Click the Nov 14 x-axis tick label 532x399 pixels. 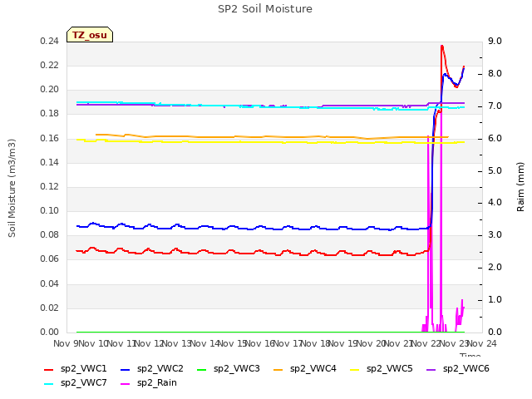205,343
